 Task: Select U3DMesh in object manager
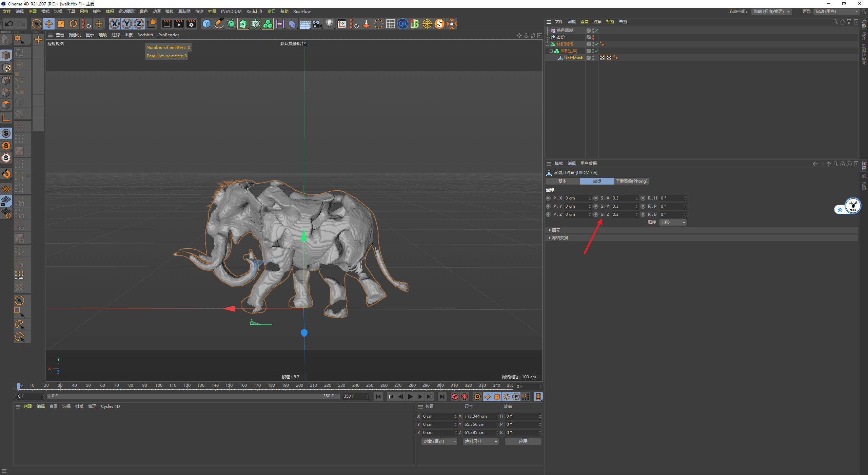pos(573,58)
